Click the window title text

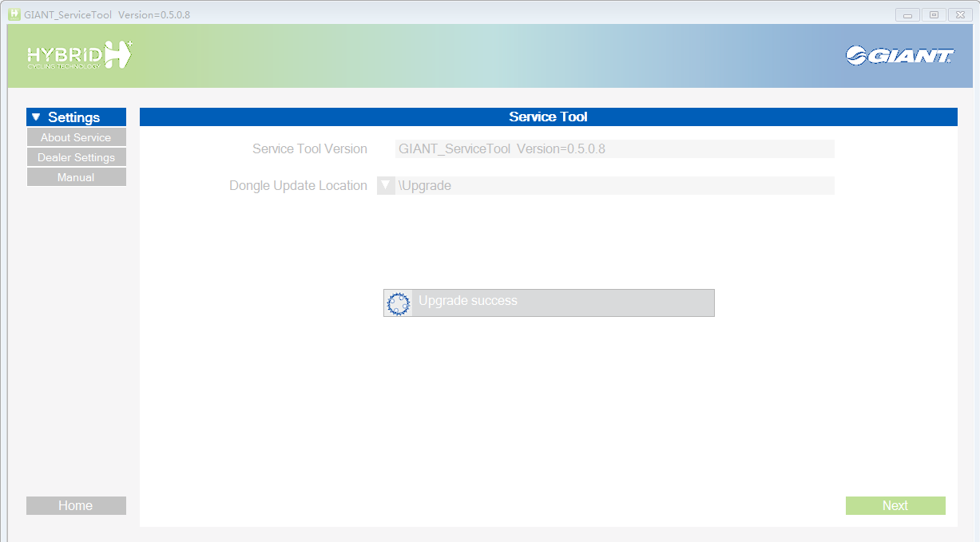(x=107, y=14)
